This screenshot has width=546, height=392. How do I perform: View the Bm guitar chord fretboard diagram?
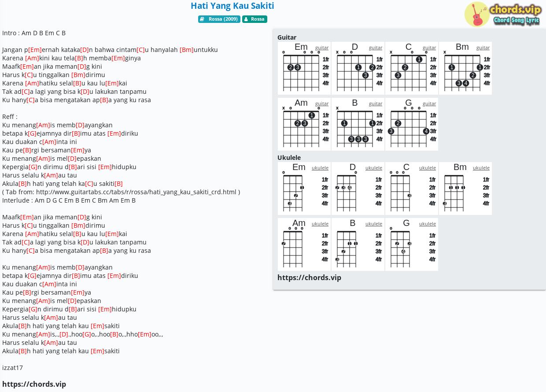pyautogui.click(x=465, y=68)
